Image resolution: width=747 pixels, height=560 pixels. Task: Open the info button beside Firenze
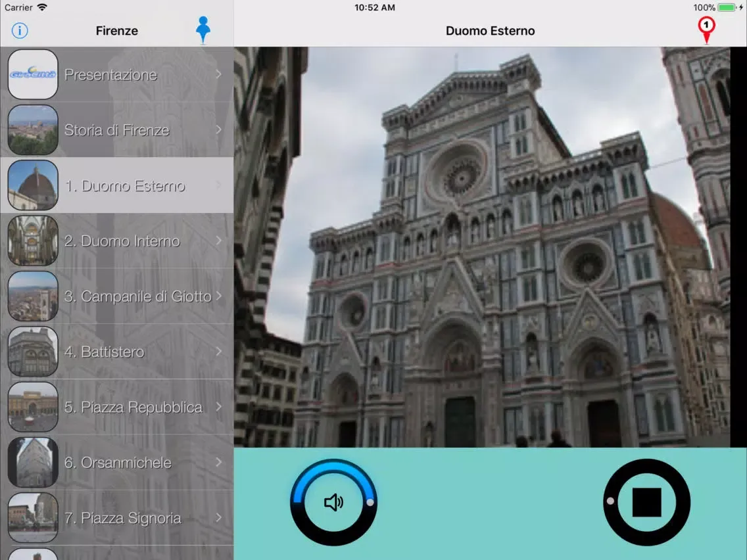[x=20, y=30]
